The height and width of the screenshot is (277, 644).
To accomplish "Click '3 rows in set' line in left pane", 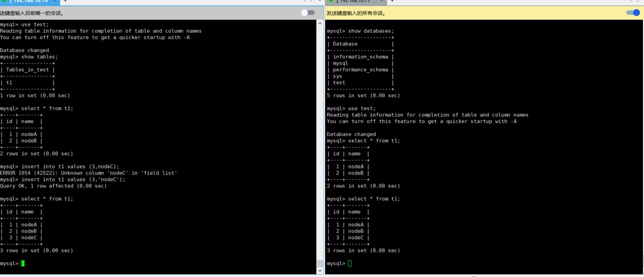I will [36, 251].
